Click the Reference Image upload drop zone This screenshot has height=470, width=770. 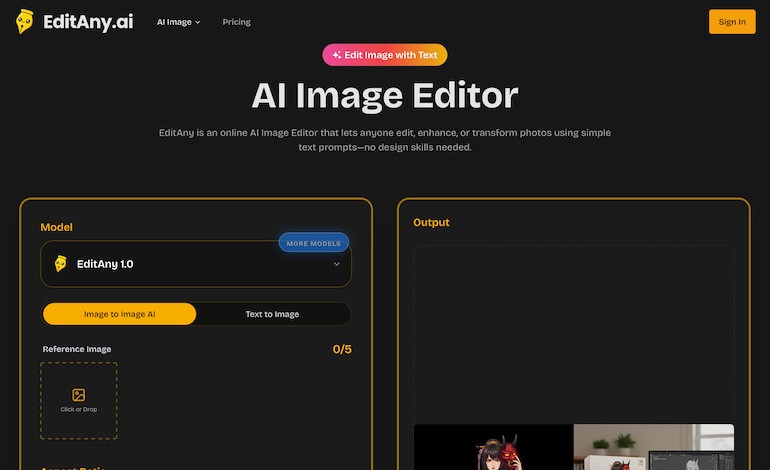79,401
